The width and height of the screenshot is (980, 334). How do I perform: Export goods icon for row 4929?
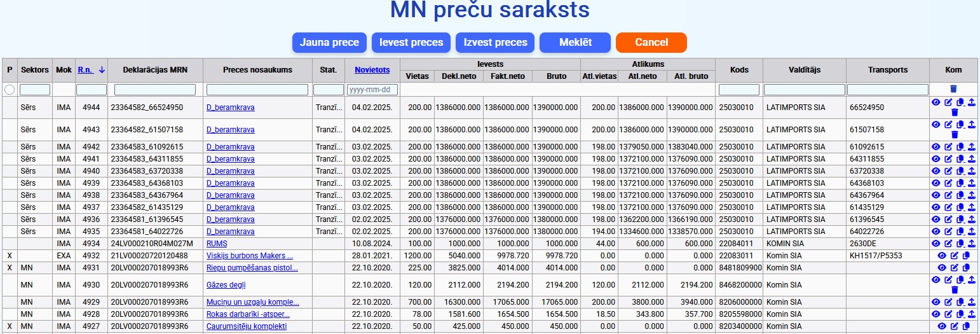pos(972,302)
